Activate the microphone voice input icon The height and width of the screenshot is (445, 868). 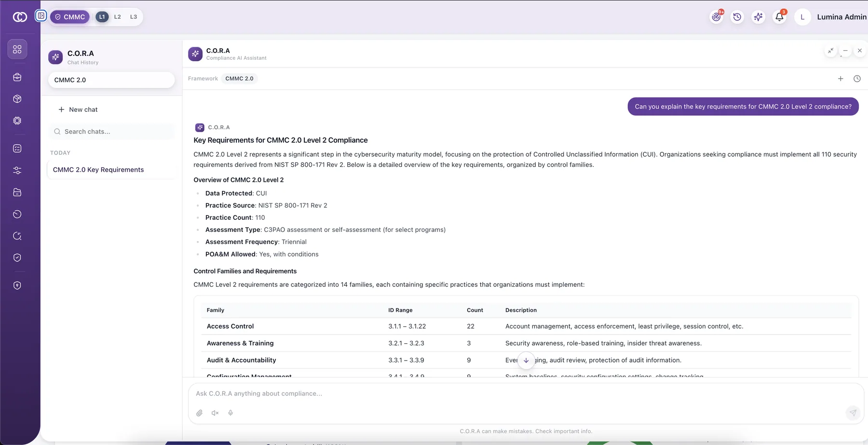231,413
